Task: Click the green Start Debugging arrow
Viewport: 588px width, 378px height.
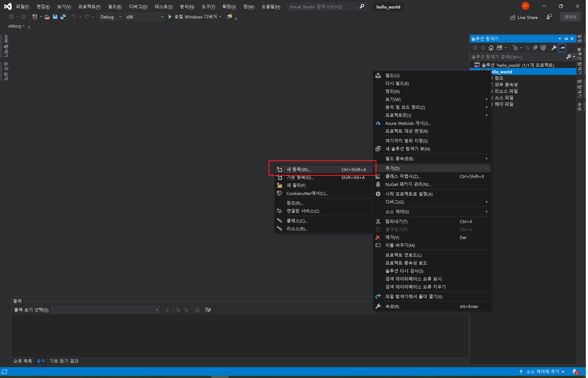Action: [x=170, y=17]
